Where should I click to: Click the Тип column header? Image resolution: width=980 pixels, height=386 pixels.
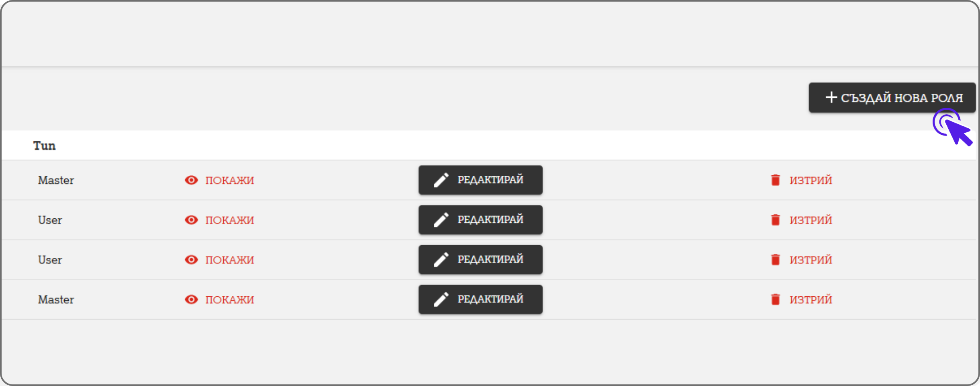44,146
